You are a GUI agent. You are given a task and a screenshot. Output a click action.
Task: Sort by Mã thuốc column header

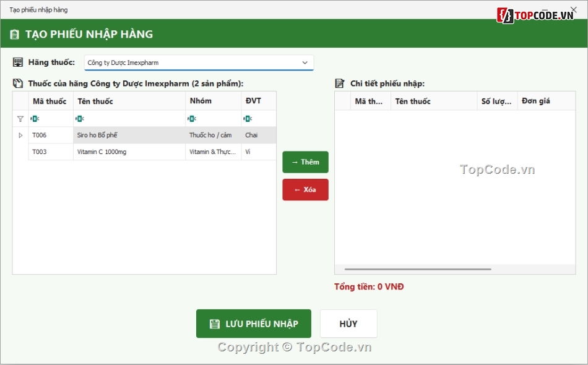[51, 101]
